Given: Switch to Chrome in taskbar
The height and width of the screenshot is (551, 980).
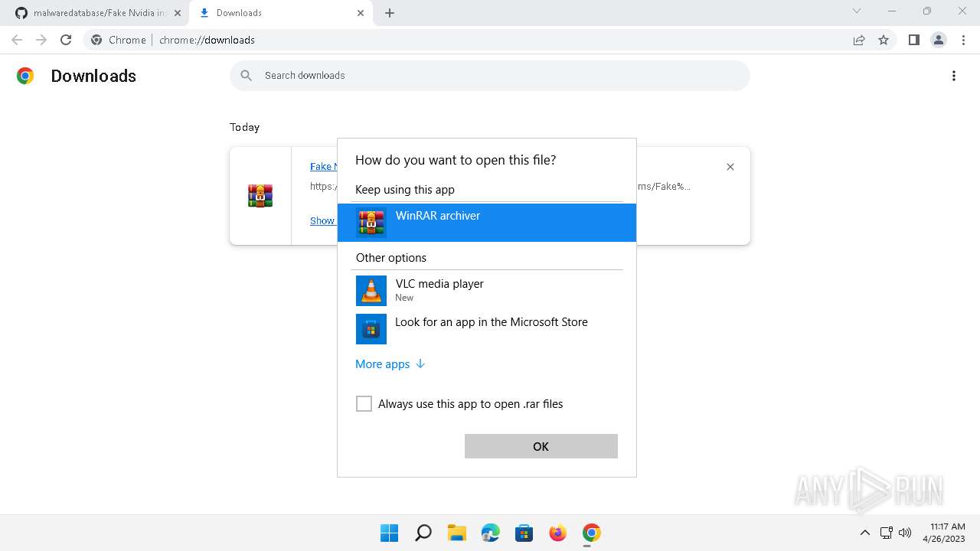Looking at the screenshot, I should tap(591, 533).
